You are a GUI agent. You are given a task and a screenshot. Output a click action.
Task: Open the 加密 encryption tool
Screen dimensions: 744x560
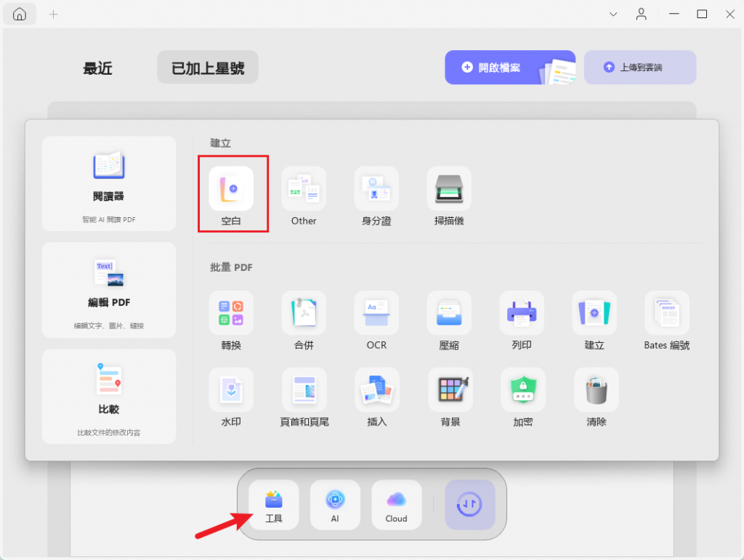point(522,390)
